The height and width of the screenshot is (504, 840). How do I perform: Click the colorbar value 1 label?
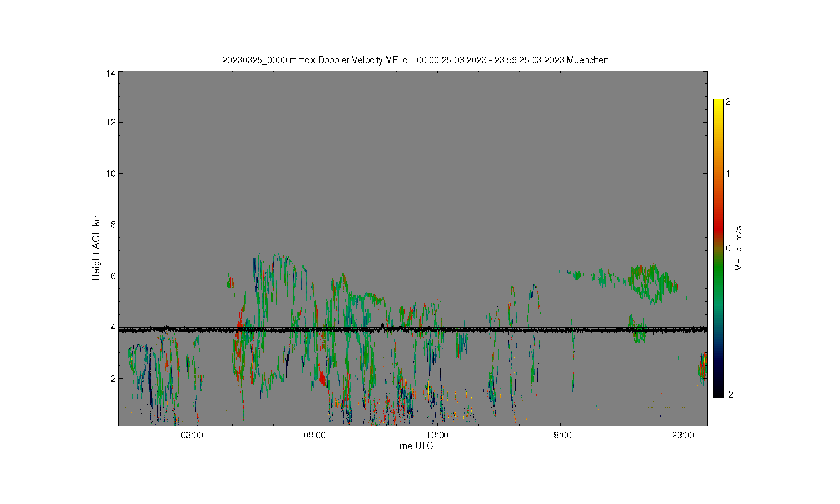[728, 174]
